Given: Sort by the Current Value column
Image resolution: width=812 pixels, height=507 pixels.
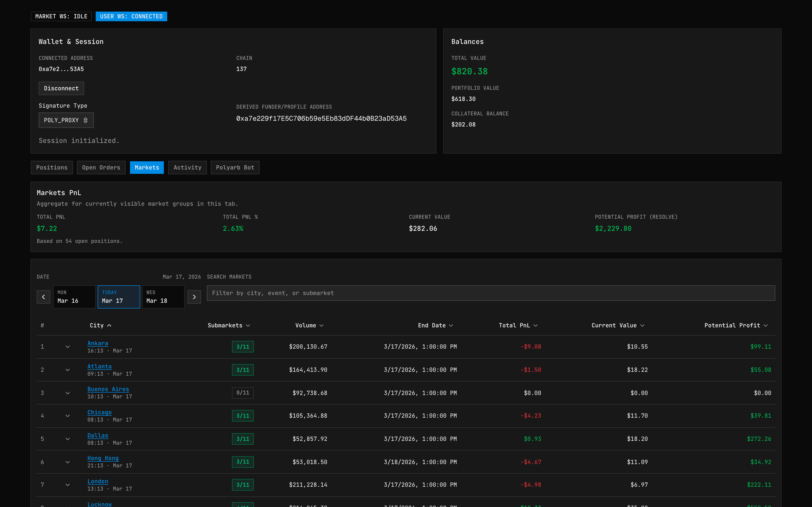Looking at the screenshot, I should click(x=617, y=325).
